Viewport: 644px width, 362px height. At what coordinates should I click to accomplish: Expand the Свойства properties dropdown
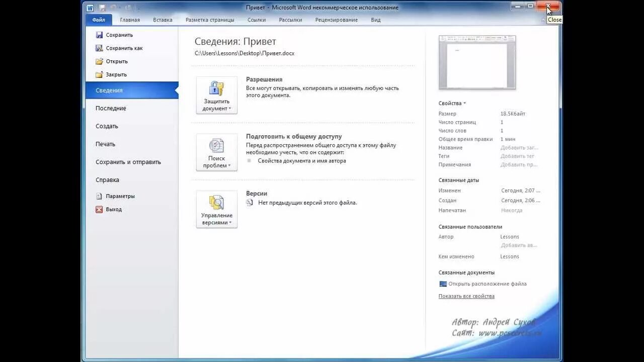point(452,103)
